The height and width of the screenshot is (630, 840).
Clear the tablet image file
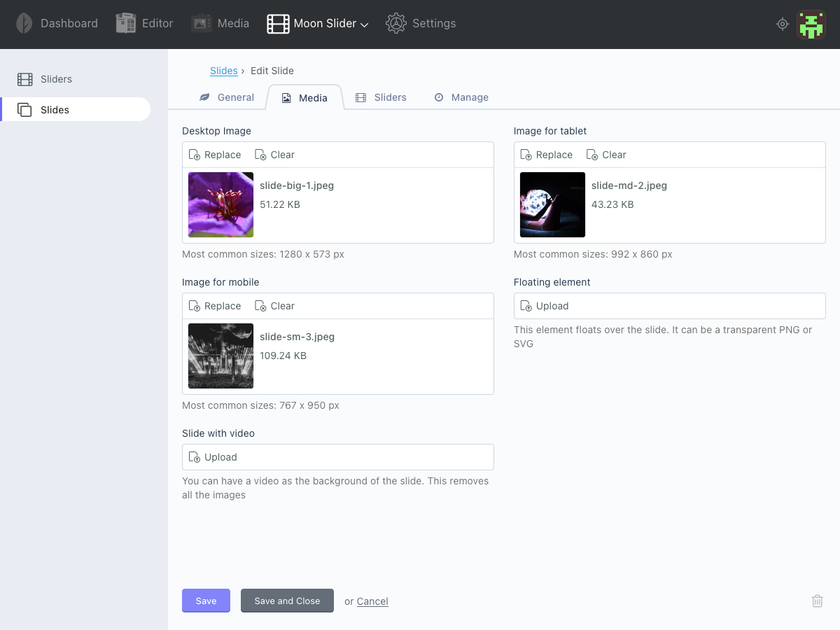606,155
